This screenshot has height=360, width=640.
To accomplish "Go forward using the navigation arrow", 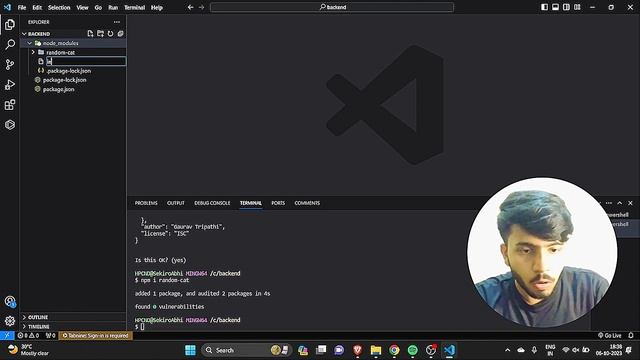I will tap(202, 7).
